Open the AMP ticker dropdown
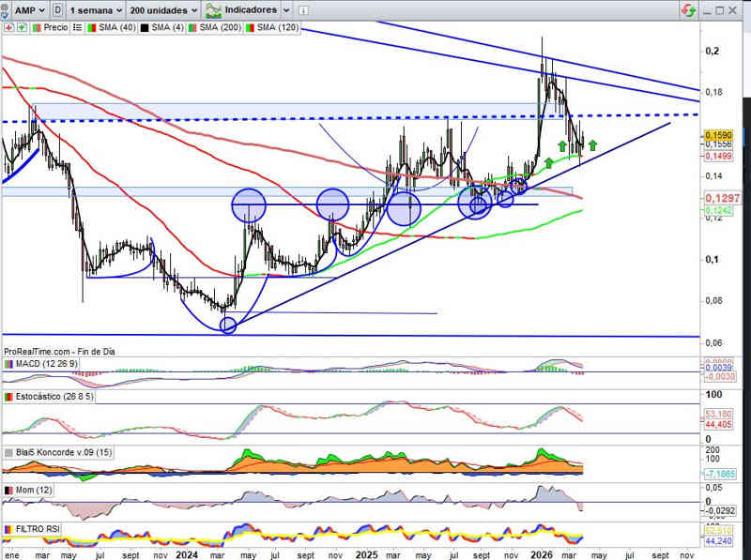The image size is (751, 560). [x=27, y=9]
